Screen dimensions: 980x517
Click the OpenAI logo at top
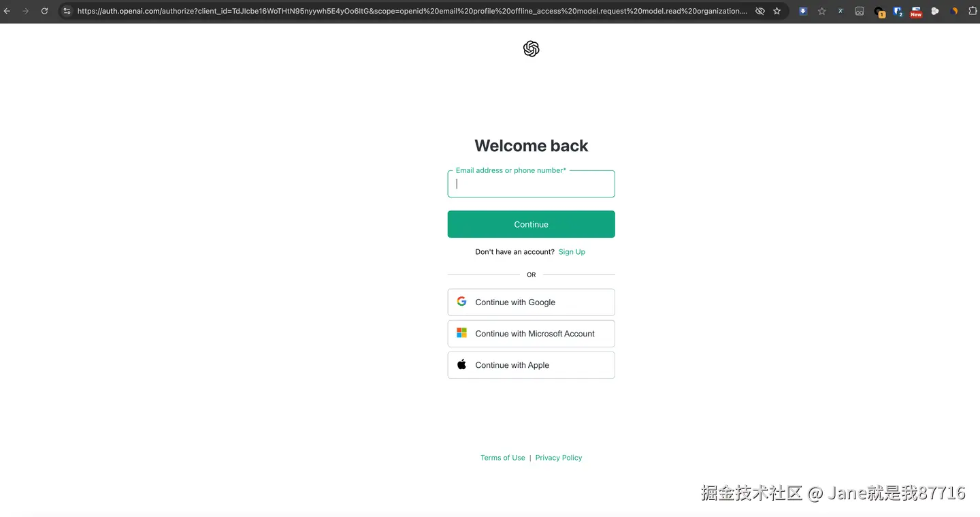click(532, 48)
